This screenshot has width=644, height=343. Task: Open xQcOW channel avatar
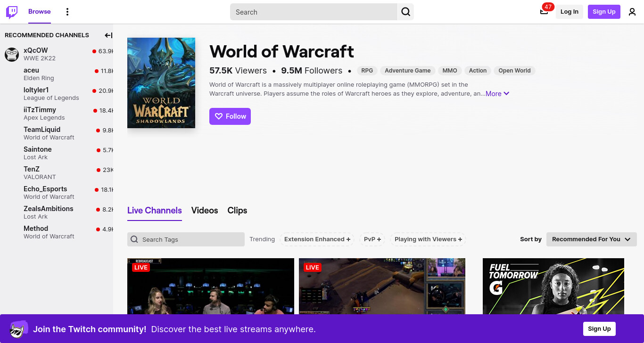(x=12, y=54)
